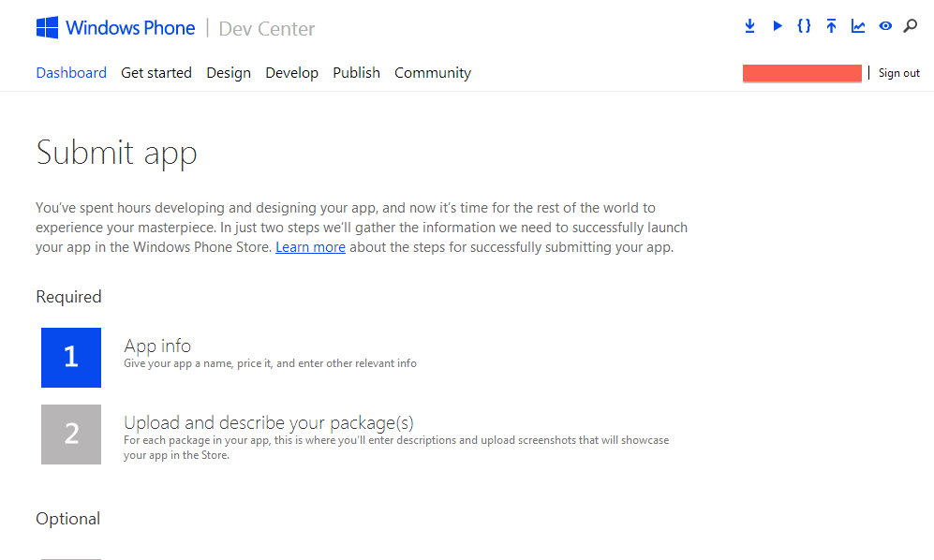Follow the Learn more link

(310, 247)
